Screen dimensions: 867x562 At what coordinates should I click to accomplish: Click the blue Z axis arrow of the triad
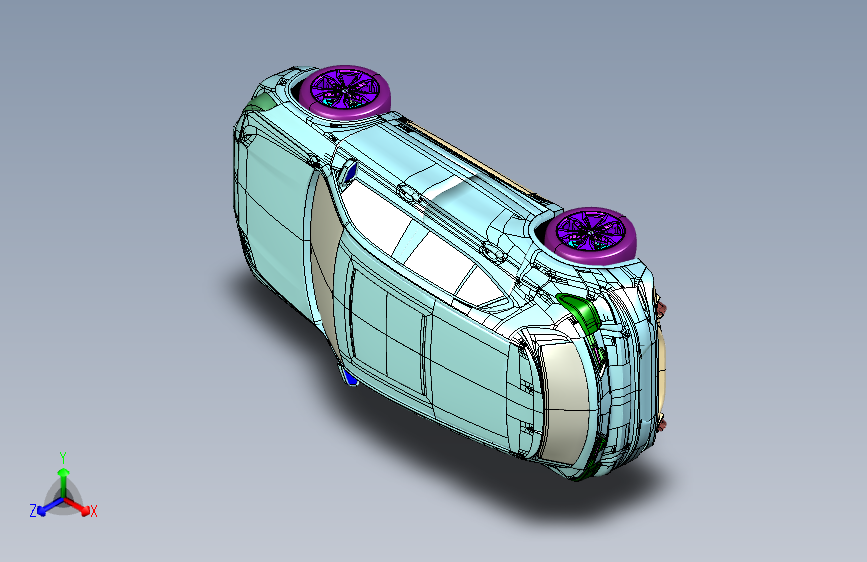50,507
